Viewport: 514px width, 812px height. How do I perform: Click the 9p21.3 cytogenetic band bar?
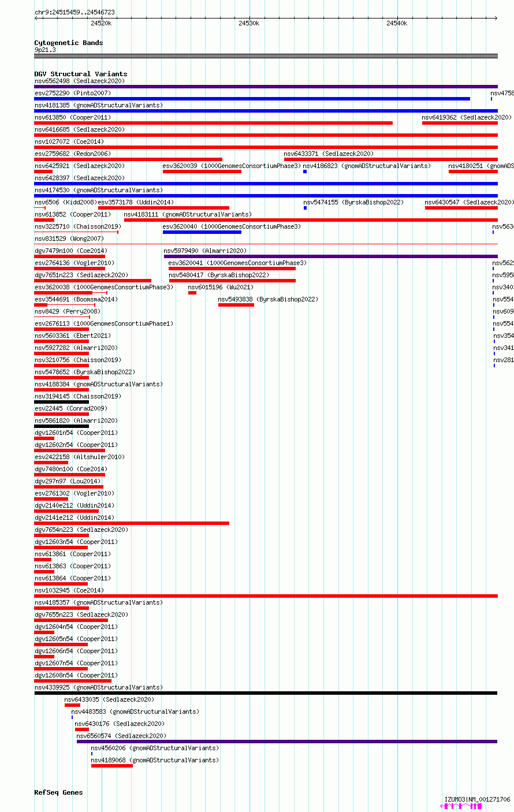(266, 56)
